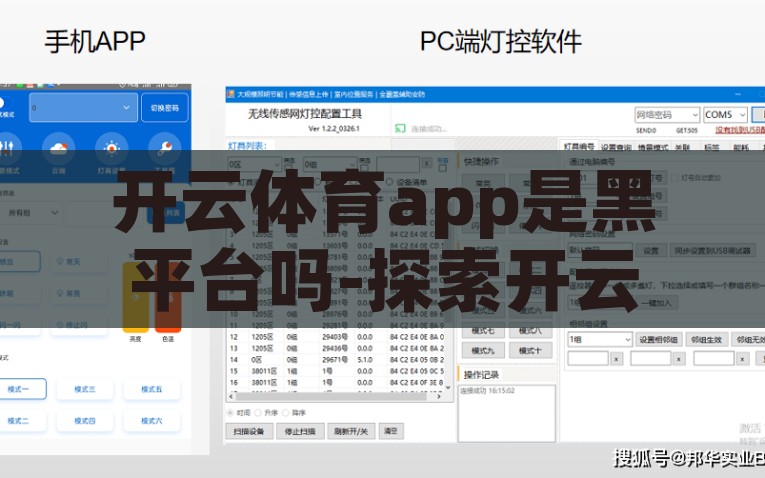Click the 邻组生效 button
The width and height of the screenshot is (765, 478).
(x=707, y=339)
